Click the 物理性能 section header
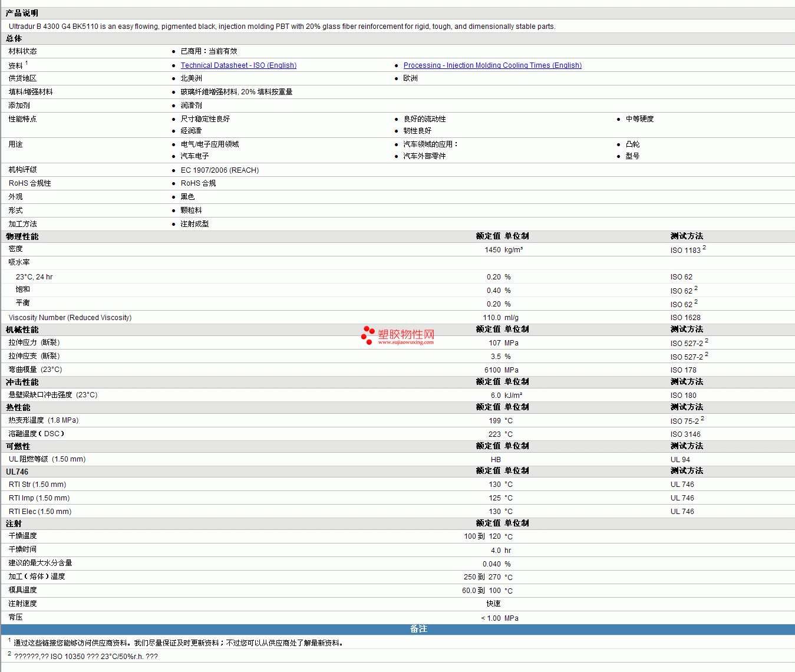The height and width of the screenshot is (672, 795). (x=22, y=236)
